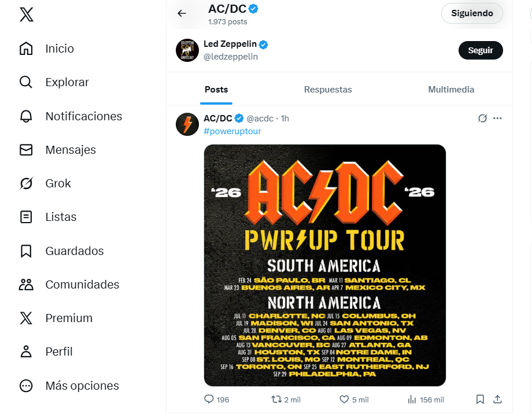
Task: Click the Seguir button for Led Zeppelin
Action: (481, 50)
